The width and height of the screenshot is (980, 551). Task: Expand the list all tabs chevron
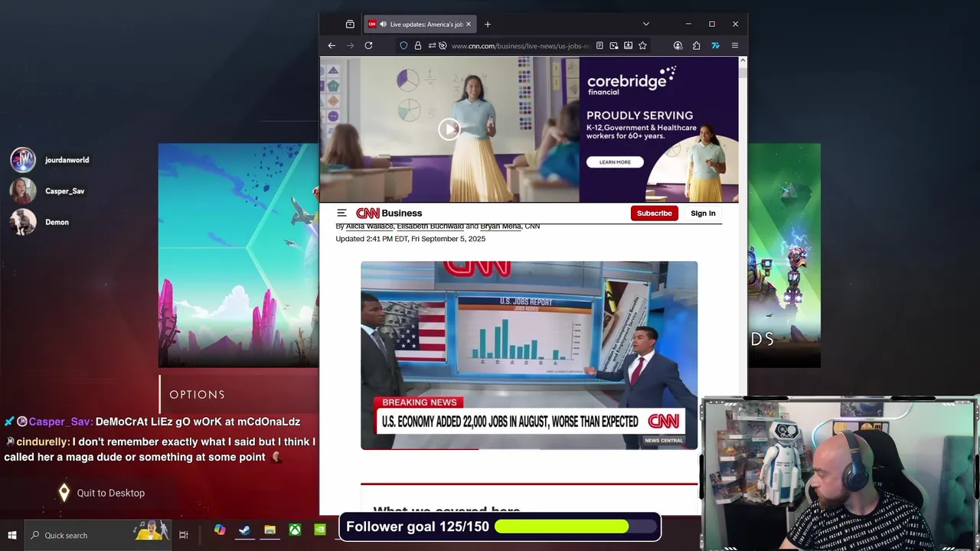click(x=645, y=24)
